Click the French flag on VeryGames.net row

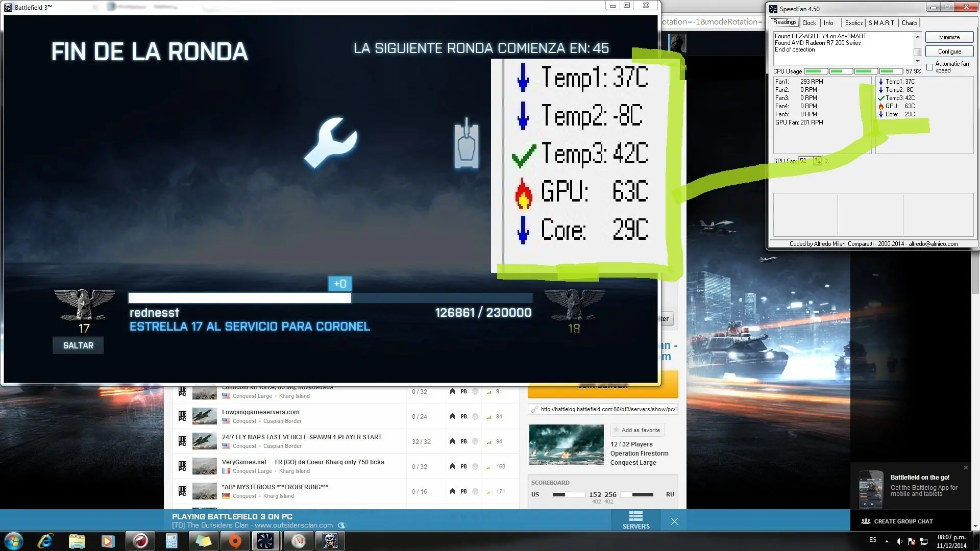226,471
